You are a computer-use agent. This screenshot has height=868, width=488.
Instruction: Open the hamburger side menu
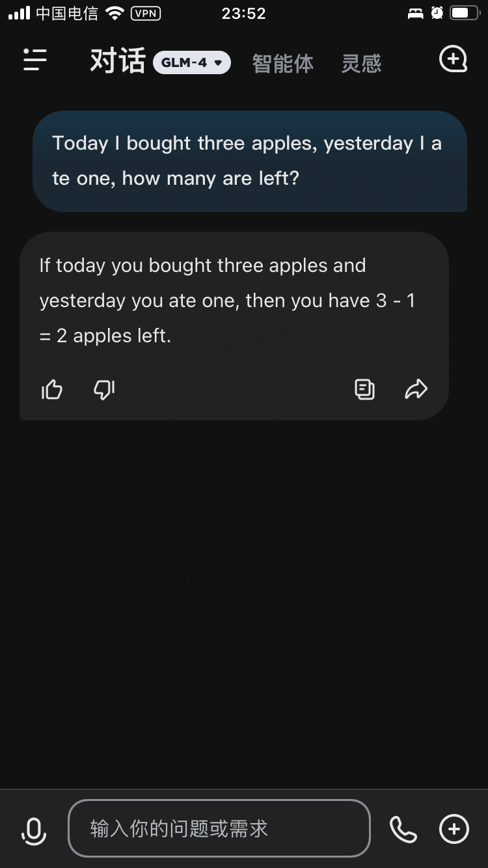click(35, 60)
